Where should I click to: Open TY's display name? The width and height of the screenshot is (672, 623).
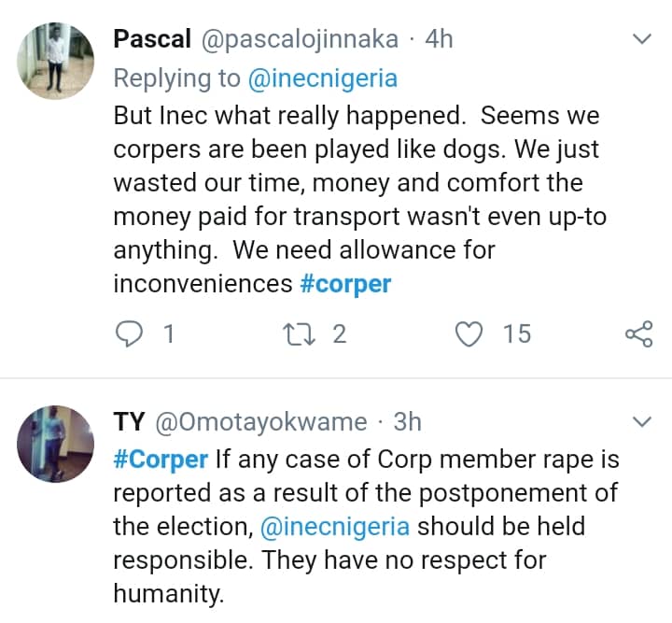tap(129, 422)
